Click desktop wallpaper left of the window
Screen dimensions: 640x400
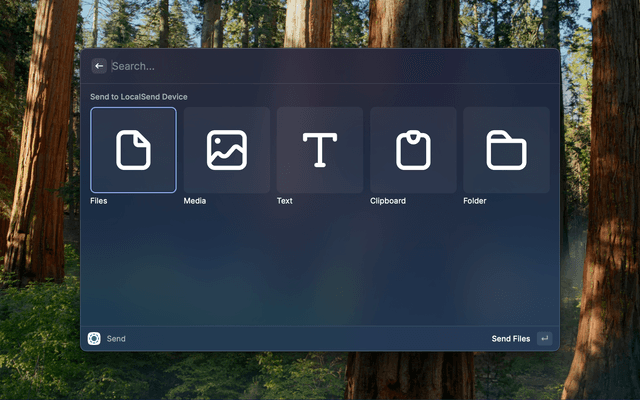[40, 200]
